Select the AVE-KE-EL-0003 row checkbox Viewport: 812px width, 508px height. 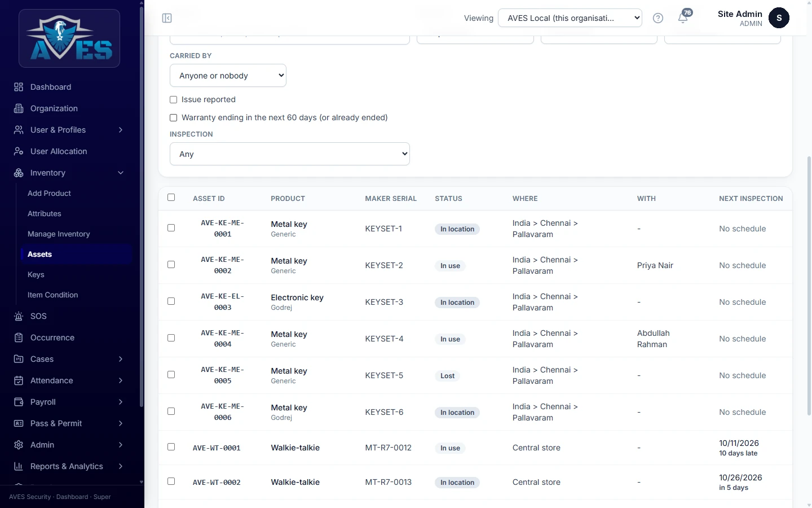click(171, 301)
